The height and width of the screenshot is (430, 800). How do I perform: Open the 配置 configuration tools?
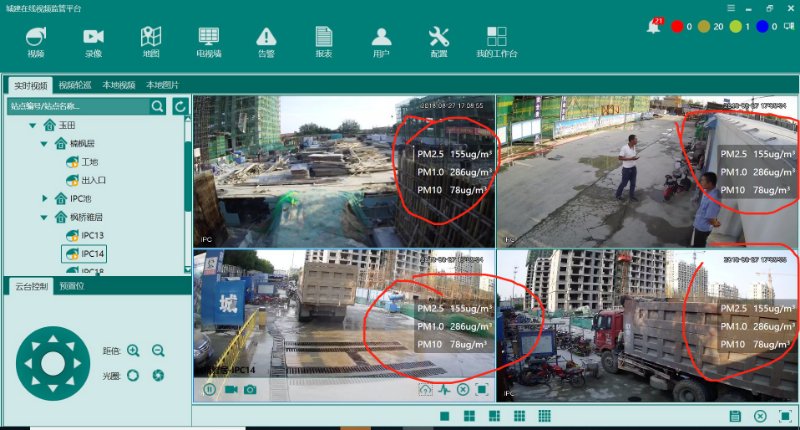tap(439, 42)
